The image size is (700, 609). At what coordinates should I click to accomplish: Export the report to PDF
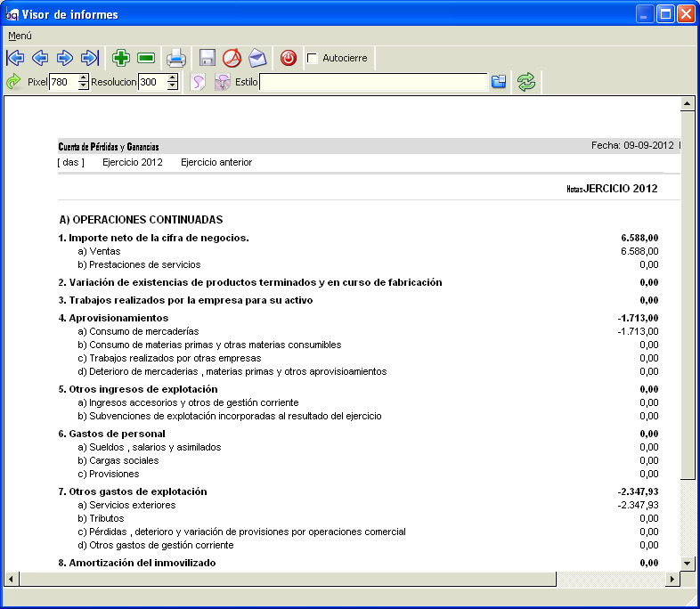[232, 58]
